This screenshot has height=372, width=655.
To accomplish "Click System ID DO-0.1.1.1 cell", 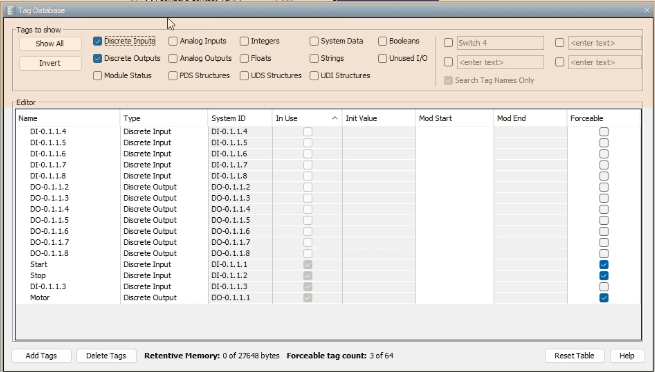I will tap(240, 298).
